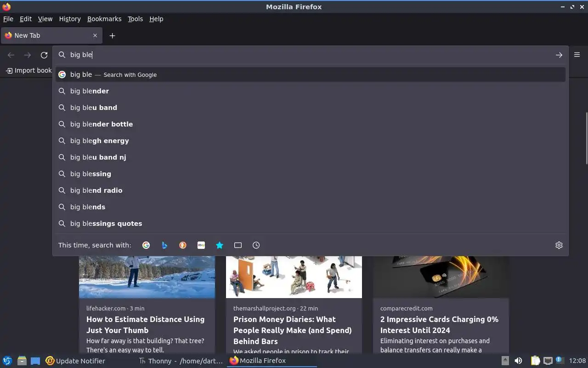
Task: Open the Help menu
Action: [156, 19]
